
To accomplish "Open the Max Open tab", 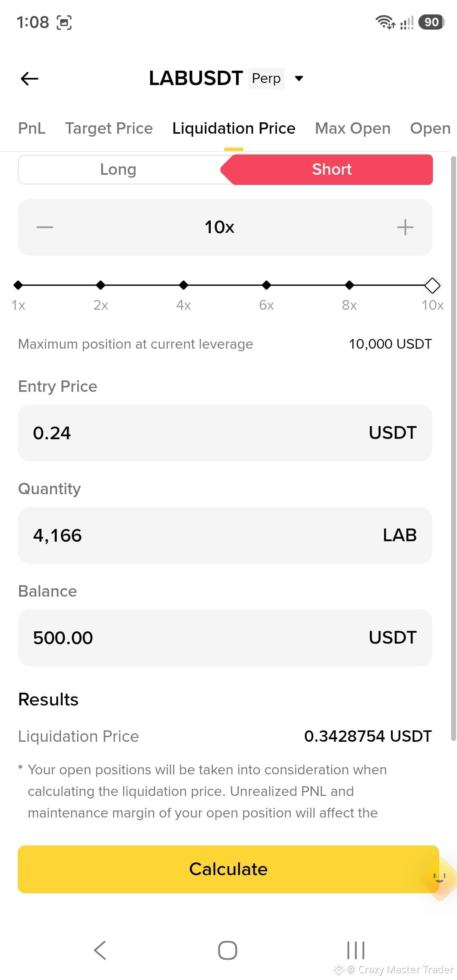I will point(352,128).
